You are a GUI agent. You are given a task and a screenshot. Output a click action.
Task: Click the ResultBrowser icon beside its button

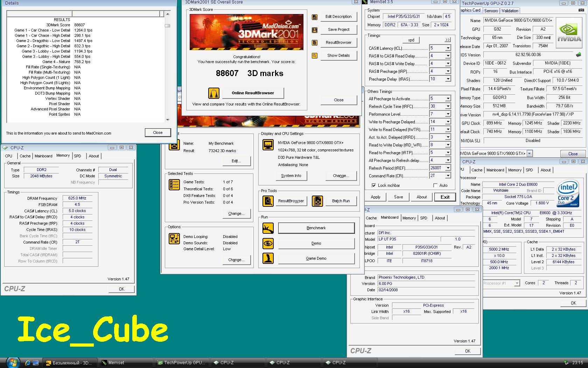pyautogui.click(x=315, y=43)
